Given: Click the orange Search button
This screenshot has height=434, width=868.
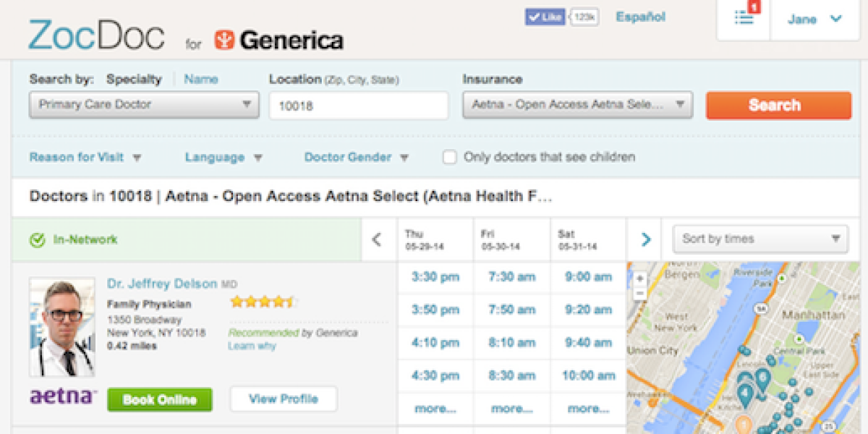Looking at the screenshot, I should click(778, 106).
